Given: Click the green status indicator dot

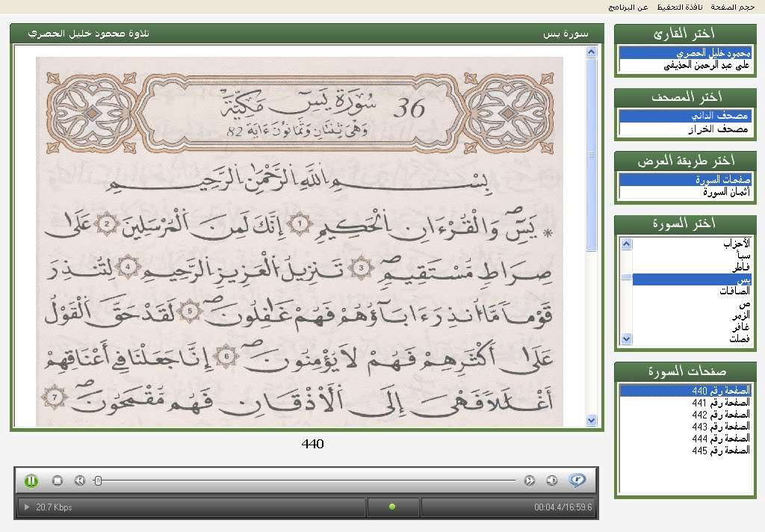Looking at the screenshot, I should click(391, 507).
